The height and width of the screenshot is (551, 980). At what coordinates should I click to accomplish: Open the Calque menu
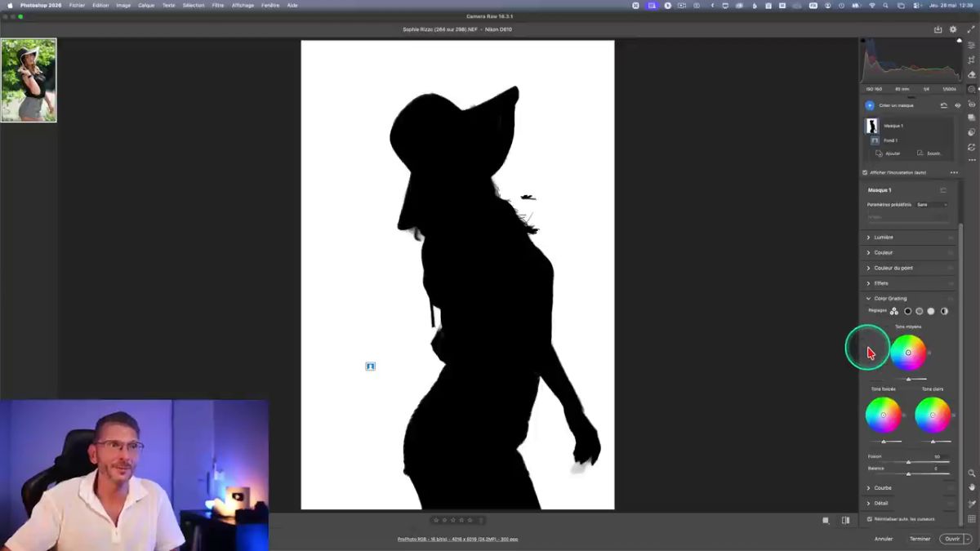[146, 5]
